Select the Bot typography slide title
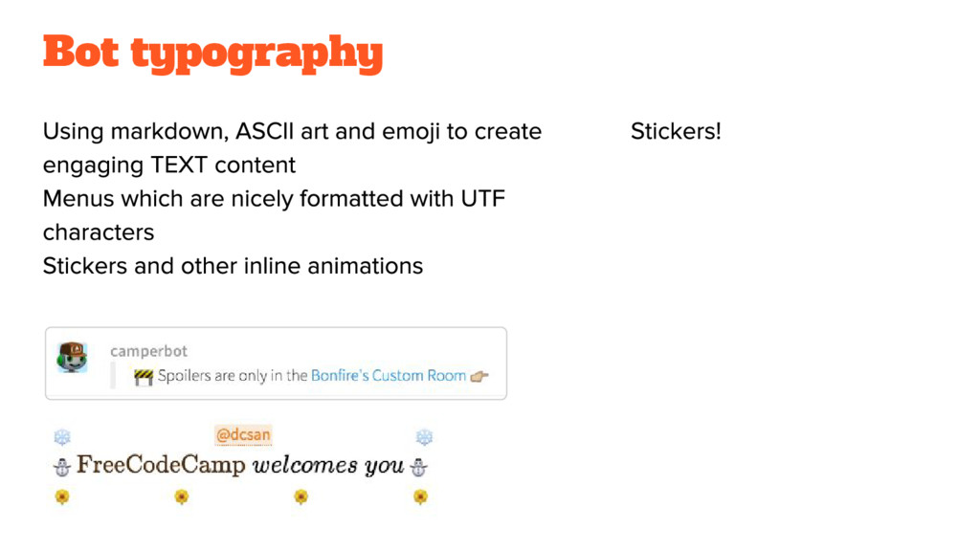Image resolution: width=980 pixels, height=551 pixels. pos(213,54)
